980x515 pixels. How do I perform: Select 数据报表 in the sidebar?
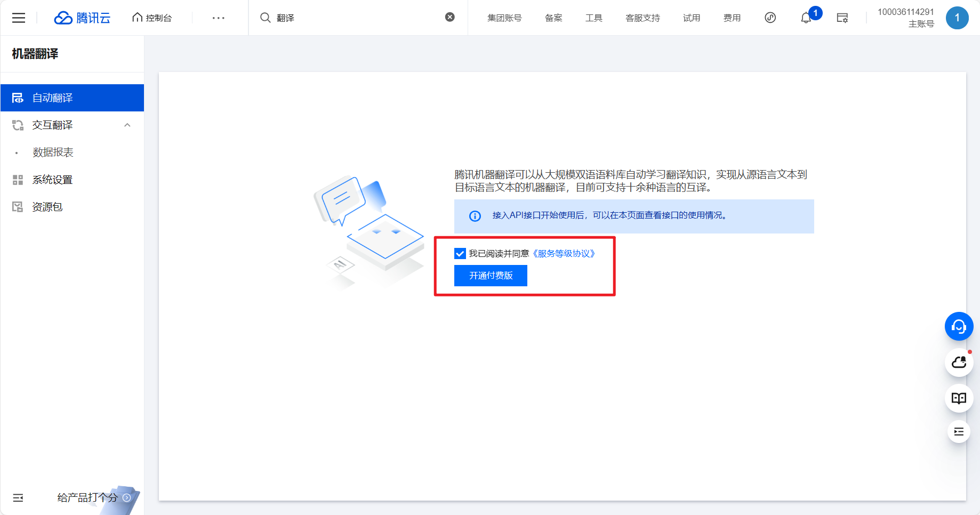(x=53, y=152)
